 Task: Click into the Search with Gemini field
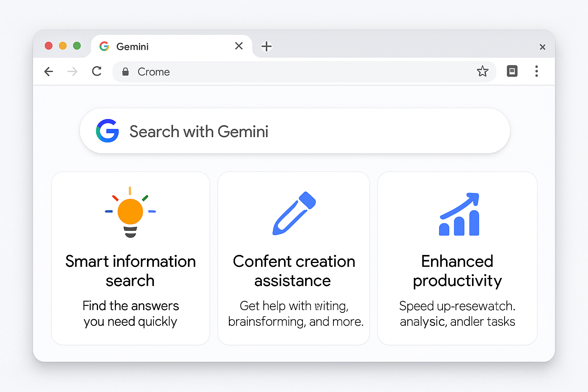point(306,131)
